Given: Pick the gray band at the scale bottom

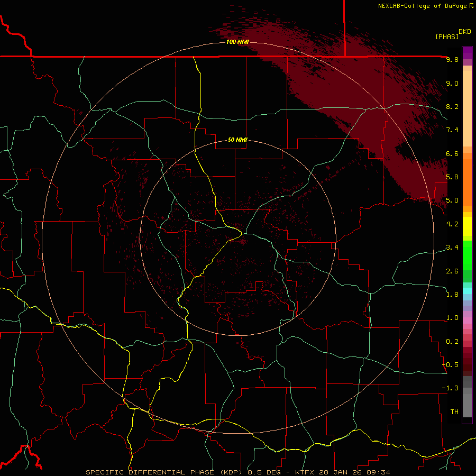Looking at the screenshot, I should pyautogui.click(x=467, y=406).
